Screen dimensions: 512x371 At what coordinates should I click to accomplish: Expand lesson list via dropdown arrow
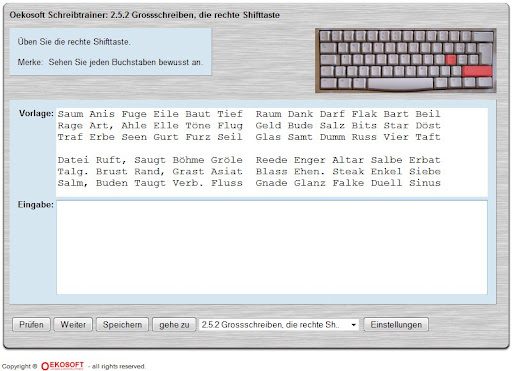point(353,325)
